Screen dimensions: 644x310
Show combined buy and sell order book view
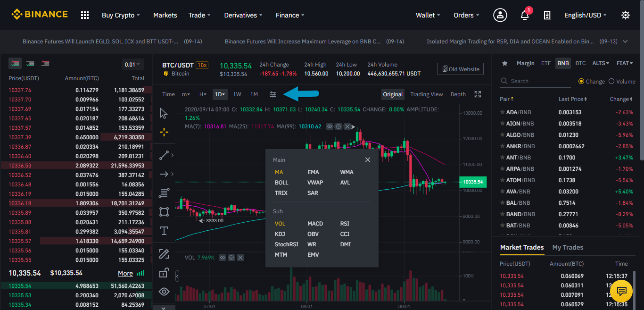16,63
